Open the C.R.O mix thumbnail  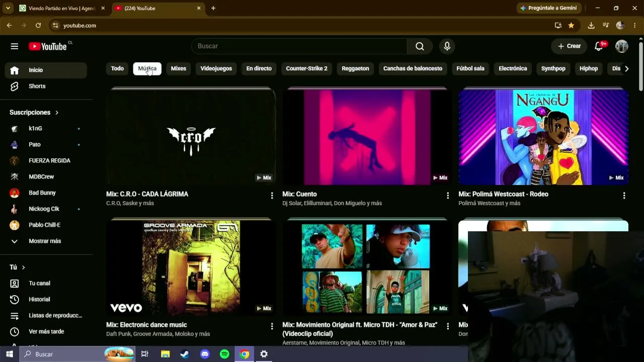click(x=191, y=137)
